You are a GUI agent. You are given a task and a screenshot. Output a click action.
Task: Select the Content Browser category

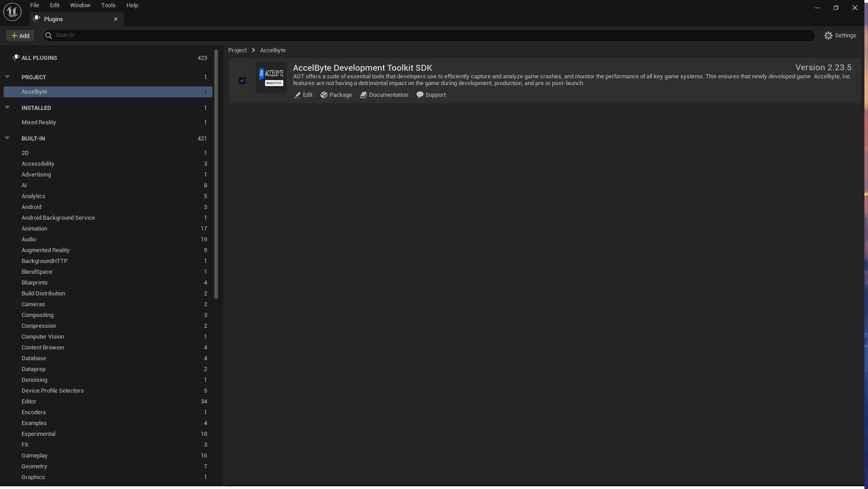(108, 347)
